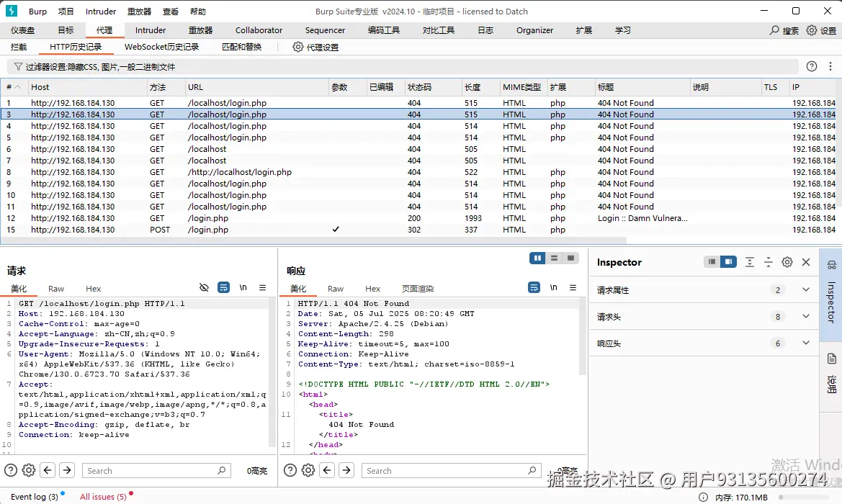Click Inspector collapse all sections icon
Image resolution: width=842 pixels, height=504 pixels.
tap(769, 262)
